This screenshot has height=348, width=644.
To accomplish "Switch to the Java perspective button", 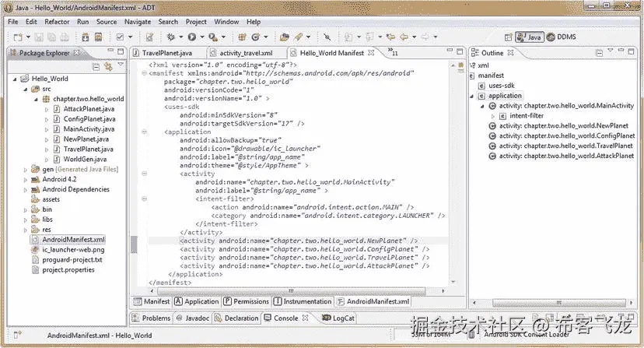I will 530,37.
